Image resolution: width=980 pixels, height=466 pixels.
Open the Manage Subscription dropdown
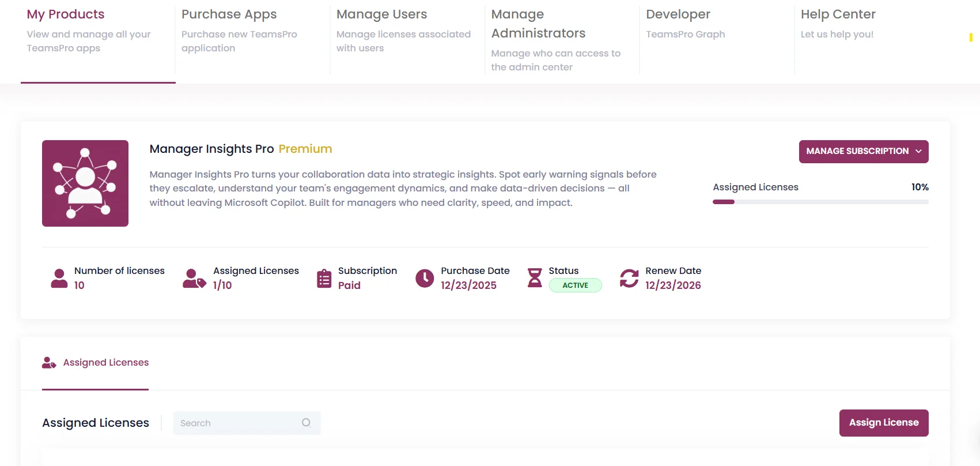tap(864, 151)
